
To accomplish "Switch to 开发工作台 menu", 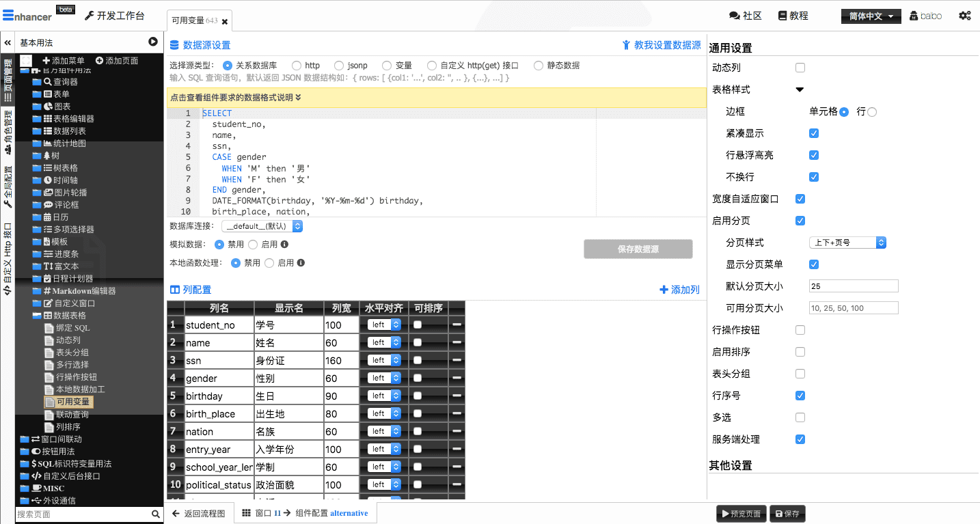I will (x=114, y=16).
